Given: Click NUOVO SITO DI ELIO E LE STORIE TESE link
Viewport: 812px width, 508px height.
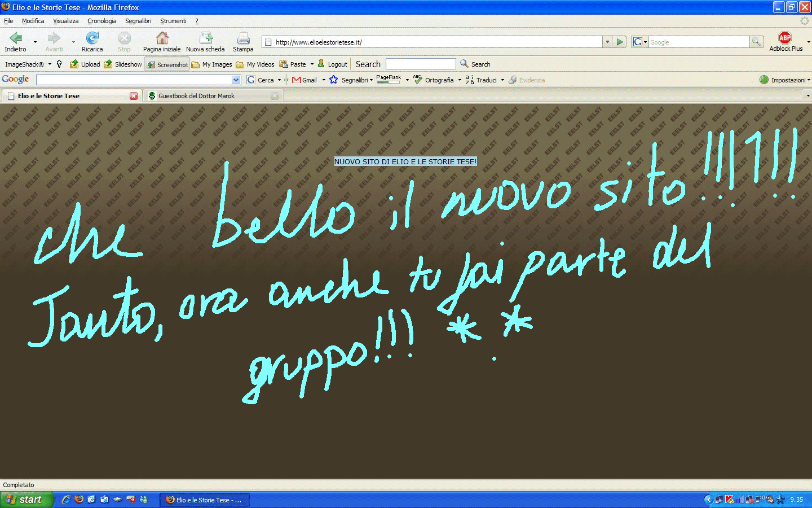Looking at the screenshot, I should 405,161.
